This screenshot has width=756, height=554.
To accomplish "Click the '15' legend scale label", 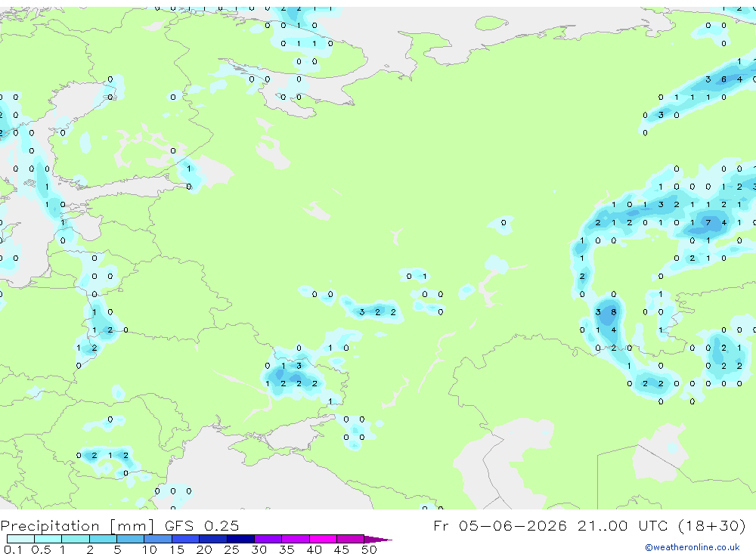I will [176, 549].
